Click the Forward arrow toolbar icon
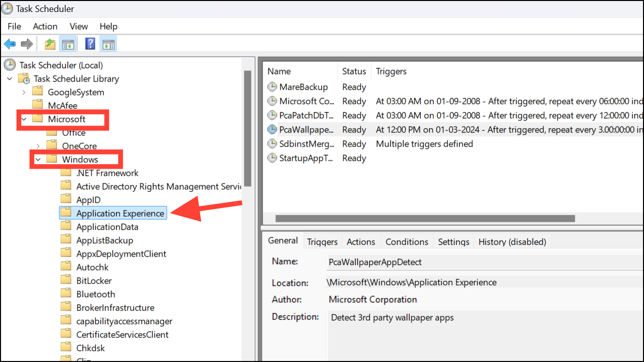Screen dimensions: 644x362 (x=27, y=44)
